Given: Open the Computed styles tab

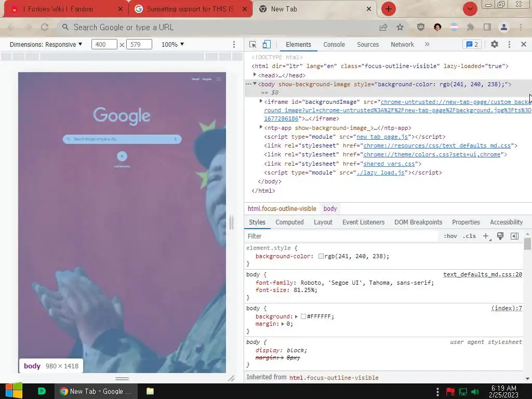Looking at the screenshot, I should 289,222.
